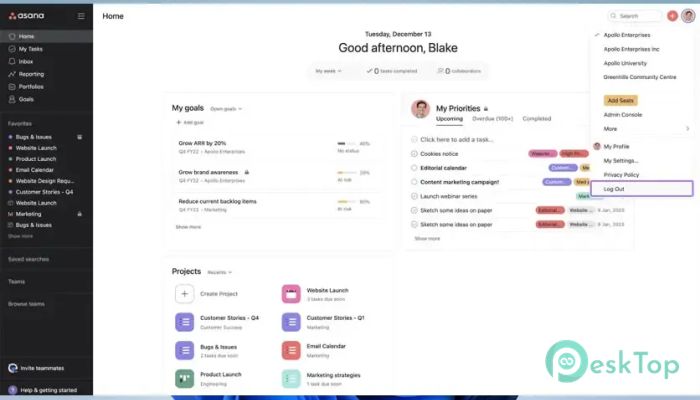700x400 pixels.
Task: Open Customer Stories - Q1 project icon
Action: coord(291,322)
